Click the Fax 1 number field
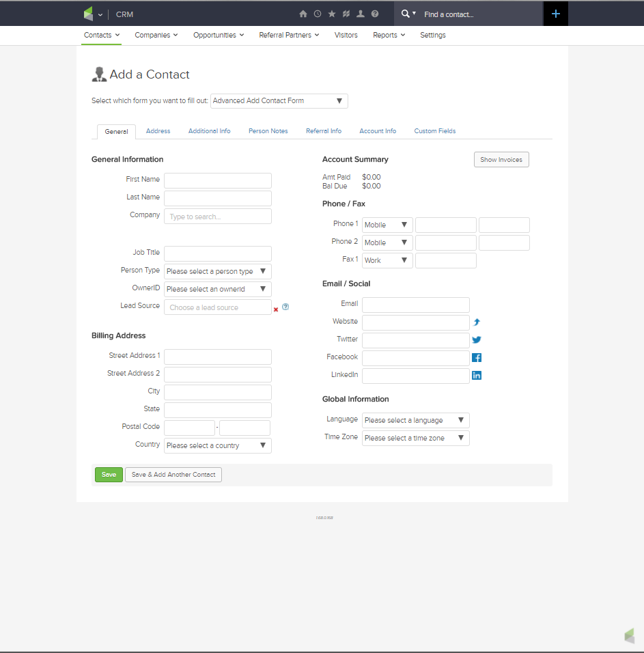Viewport: 644px width, 653px height. tap(445, 261)
